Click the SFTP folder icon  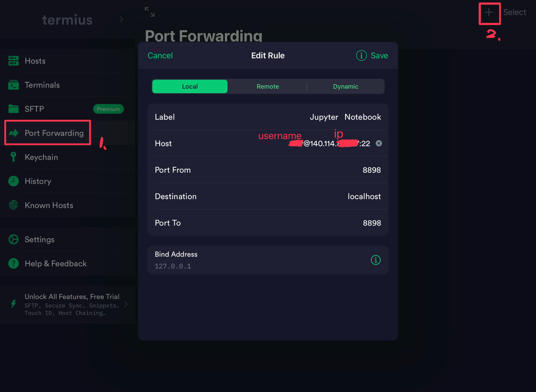tap(14, 109)
